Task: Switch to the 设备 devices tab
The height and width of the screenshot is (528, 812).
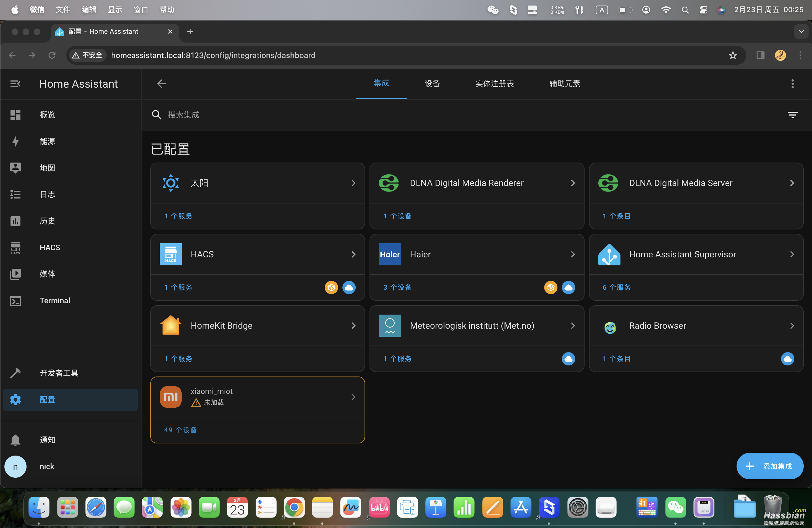Action: pyautogui.click(x=432, y=83)
